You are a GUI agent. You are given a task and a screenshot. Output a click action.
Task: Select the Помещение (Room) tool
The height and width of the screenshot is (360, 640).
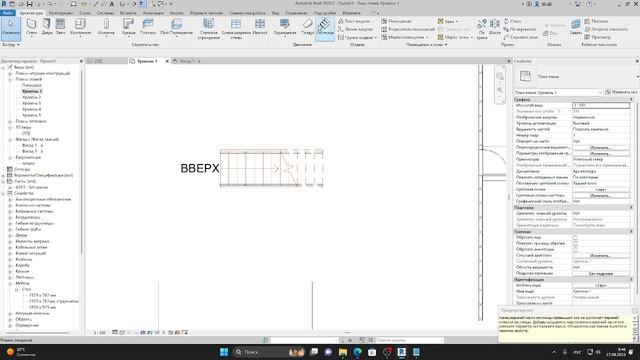click(x=396, y=21)
